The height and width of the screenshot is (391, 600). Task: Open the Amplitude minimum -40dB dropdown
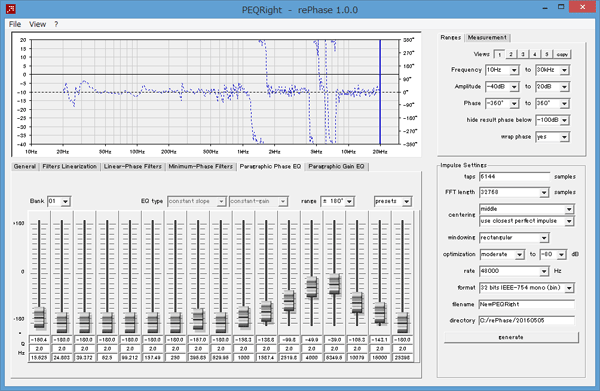tap(502, 87)
